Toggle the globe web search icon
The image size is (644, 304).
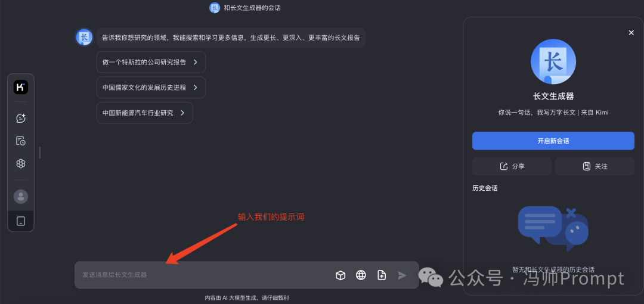click(361, 275)
